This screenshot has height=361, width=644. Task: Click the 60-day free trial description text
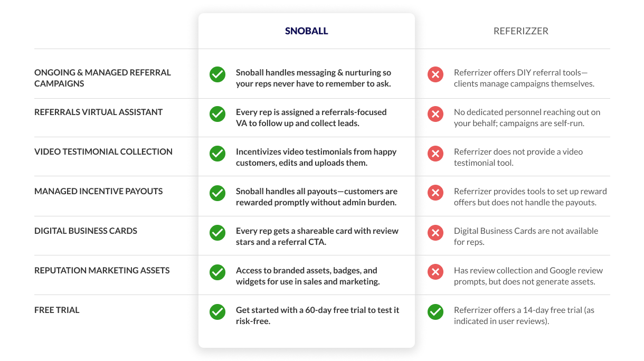318,316
